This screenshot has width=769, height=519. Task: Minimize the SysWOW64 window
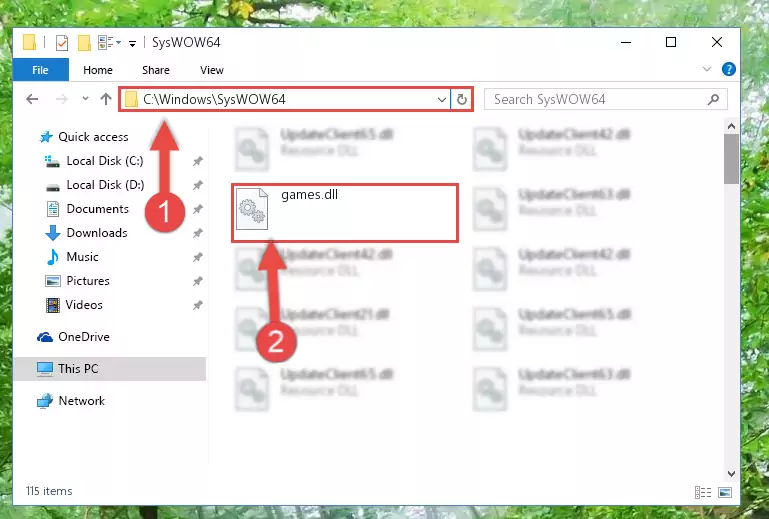(626, 42)
